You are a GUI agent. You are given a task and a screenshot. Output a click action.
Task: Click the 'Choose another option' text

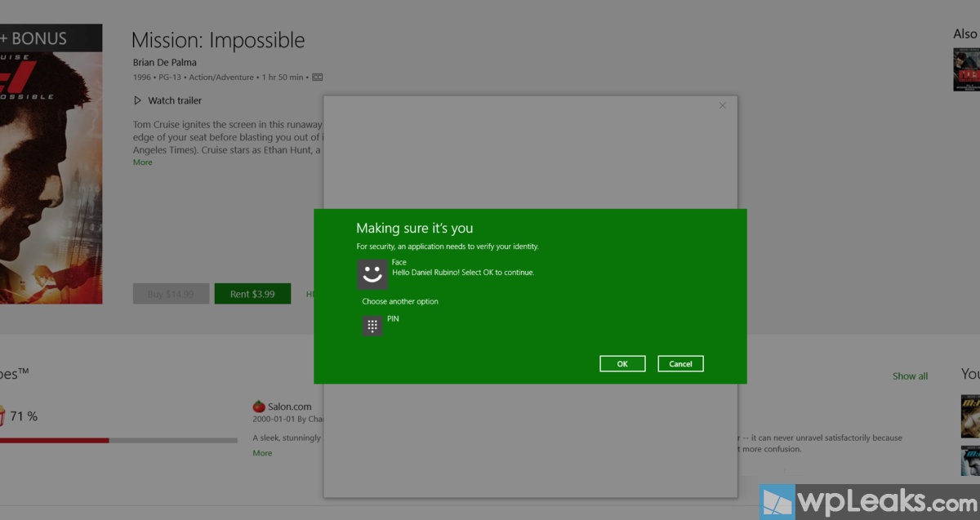click(400, 301)
